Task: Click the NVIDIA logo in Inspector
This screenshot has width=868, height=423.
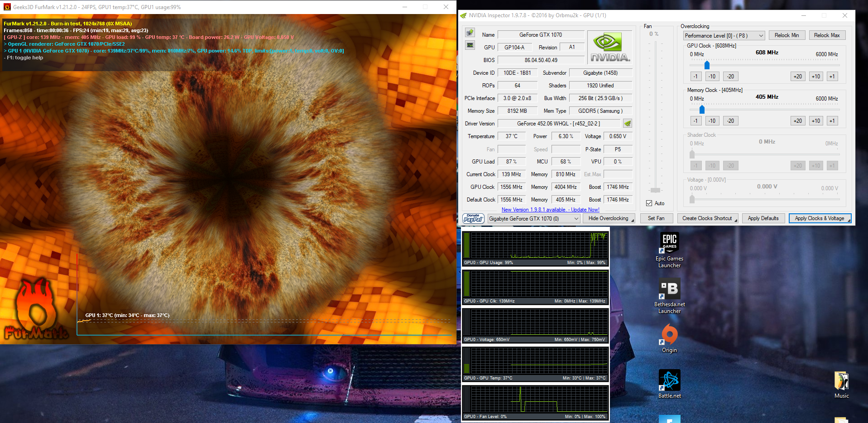Action: [x=610, y=47]
